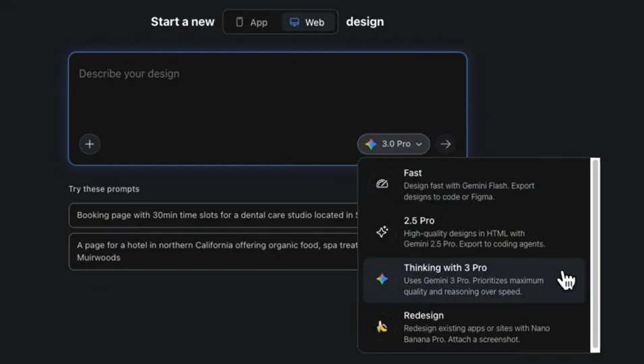Image resolution: width=644 pixels, height=364 pixels.
Task: Click the plus attachment button
Action: pyautogui.click(x=90, y=144)
